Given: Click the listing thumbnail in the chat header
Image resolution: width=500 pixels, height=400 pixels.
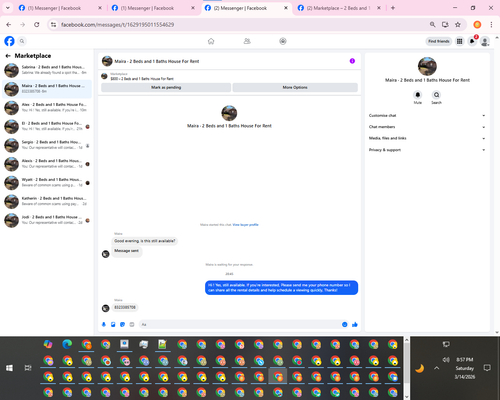Looking at the screenshot, I should 107,61.
